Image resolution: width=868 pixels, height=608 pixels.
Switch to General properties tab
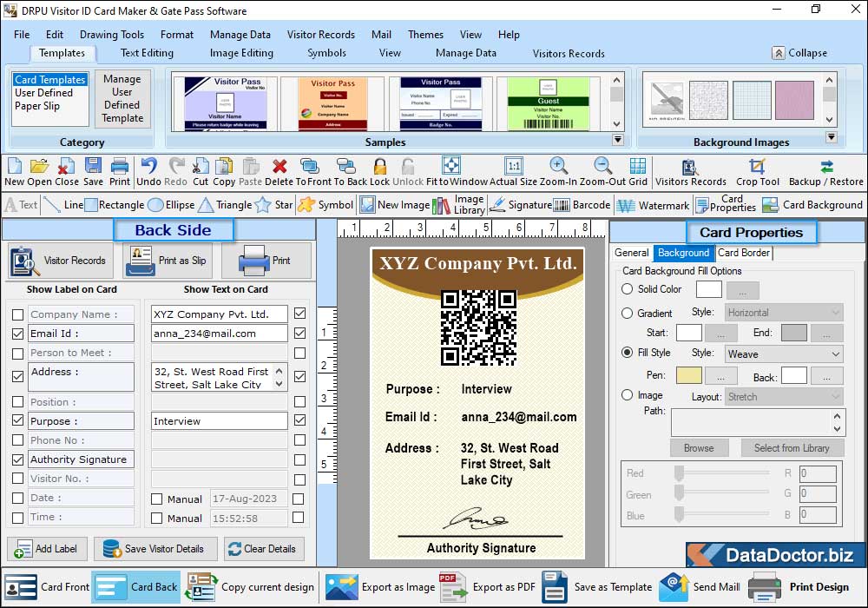pos(632,253)
